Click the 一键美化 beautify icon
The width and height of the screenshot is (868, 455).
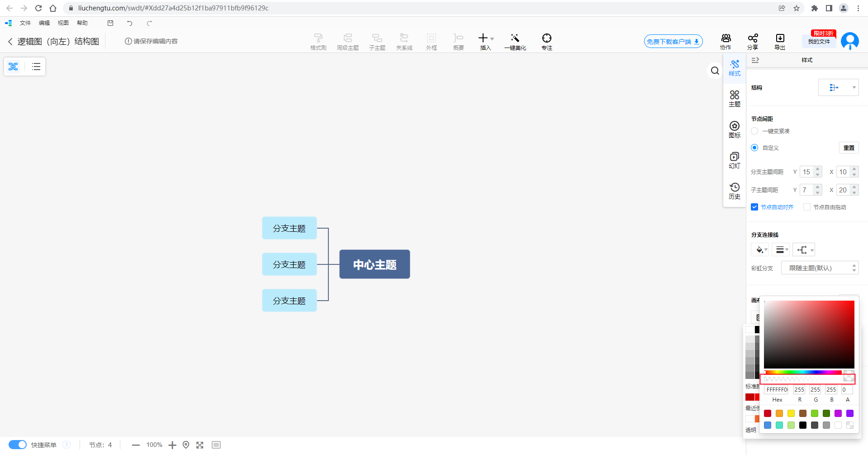(x=515, y=41)
